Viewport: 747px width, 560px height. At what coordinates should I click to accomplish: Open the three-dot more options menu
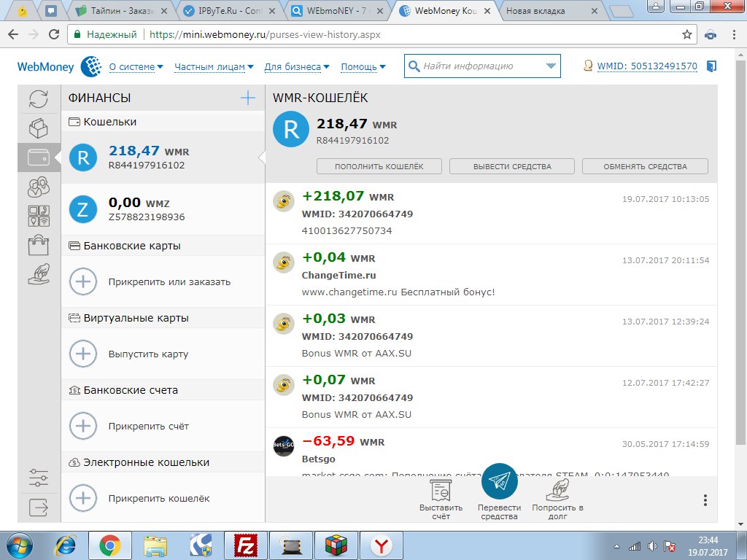[705, 499]
